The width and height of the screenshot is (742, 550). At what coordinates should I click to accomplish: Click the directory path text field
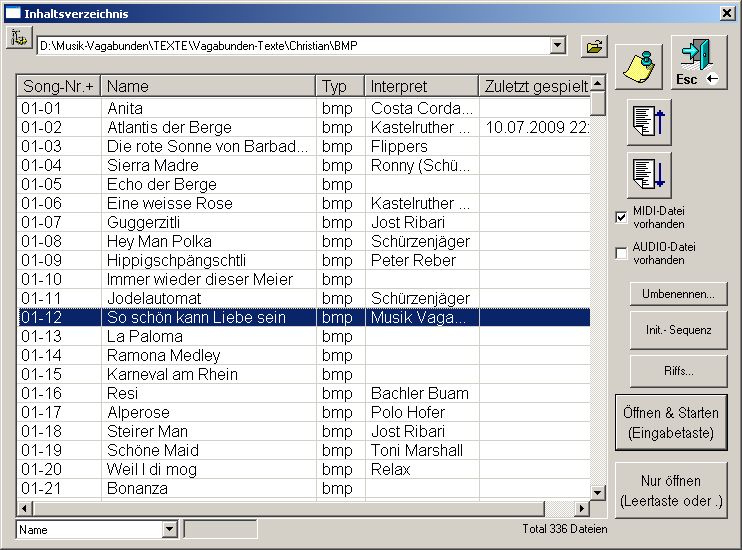coord(293,46)
